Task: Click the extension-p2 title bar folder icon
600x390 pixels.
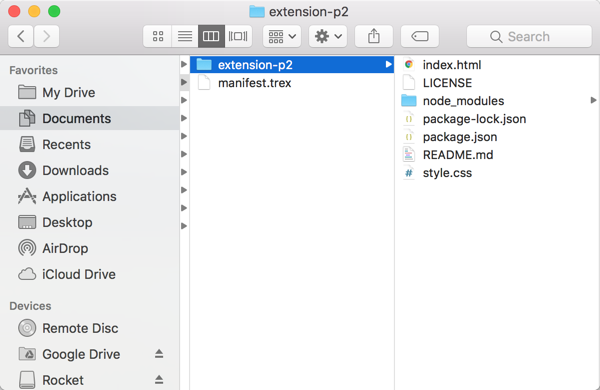Action: click(x=257, y=12)
